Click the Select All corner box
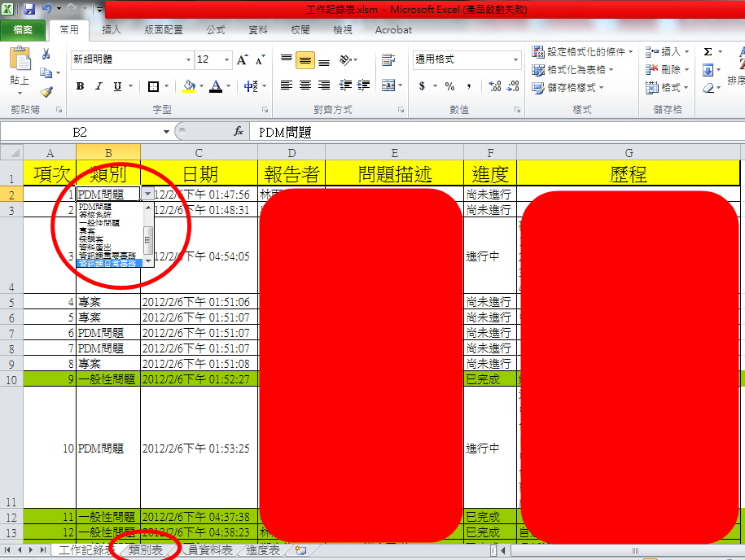Image resolution: width=745 pixels, height=560 pixels. [12, 152]
